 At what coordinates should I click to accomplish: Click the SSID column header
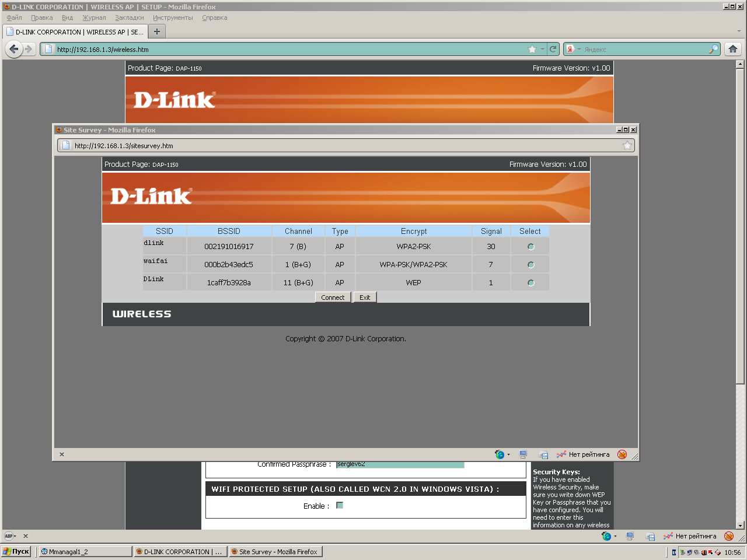(165, 232)
